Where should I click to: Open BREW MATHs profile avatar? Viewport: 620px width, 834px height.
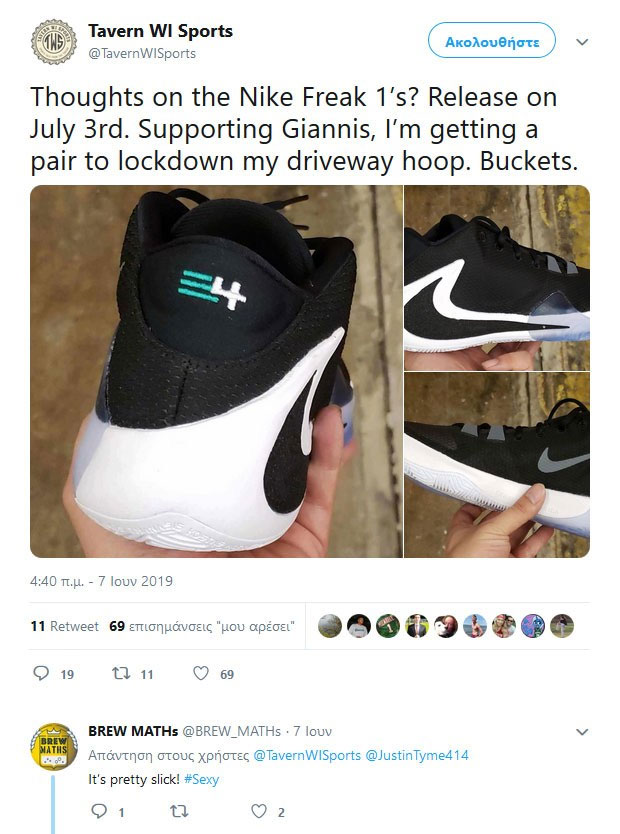tap(54, 747)
